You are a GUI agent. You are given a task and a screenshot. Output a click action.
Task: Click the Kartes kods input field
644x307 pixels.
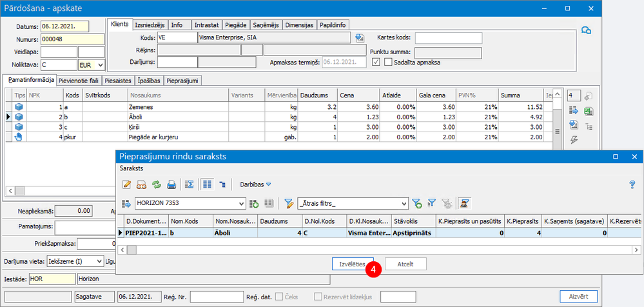tap(447, 38)
